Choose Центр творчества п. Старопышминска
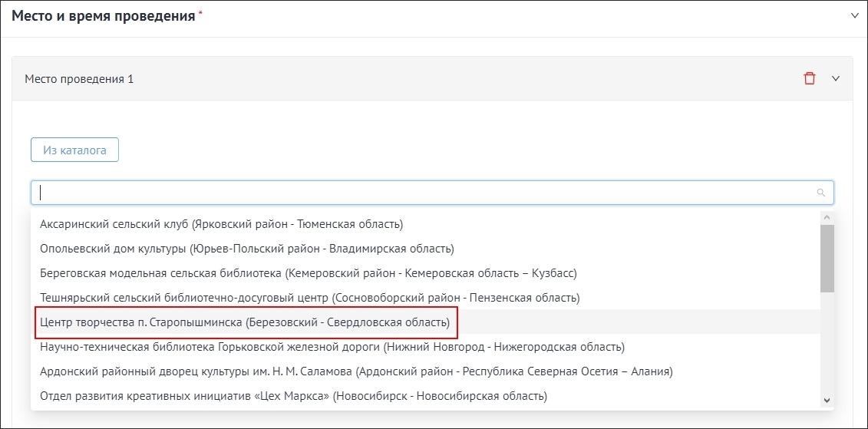This screenshot has width=868, height=429. (245, 322)
